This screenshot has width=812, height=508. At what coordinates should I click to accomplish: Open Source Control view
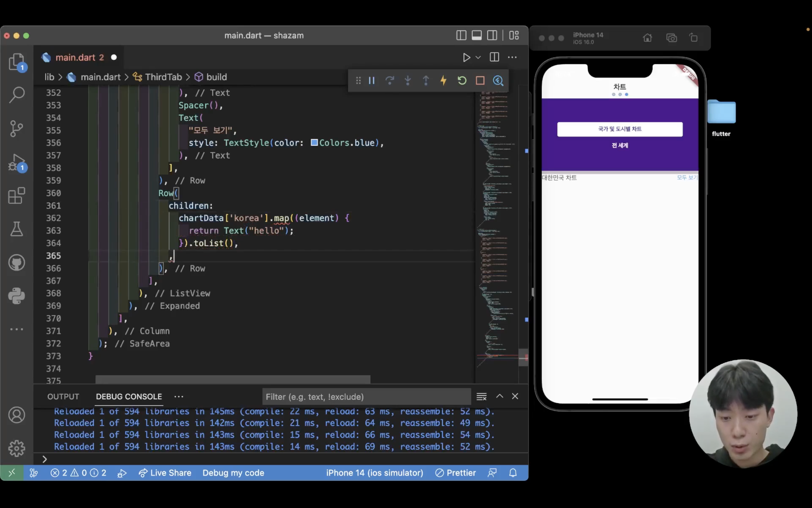pyautogui.click(x=16, y=129)
